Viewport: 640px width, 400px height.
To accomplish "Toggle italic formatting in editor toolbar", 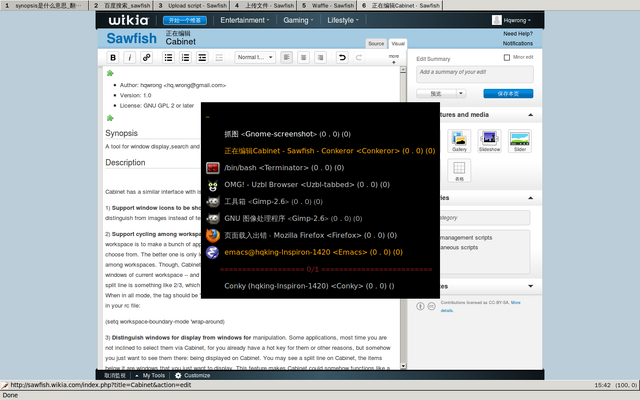I will 130,58.
